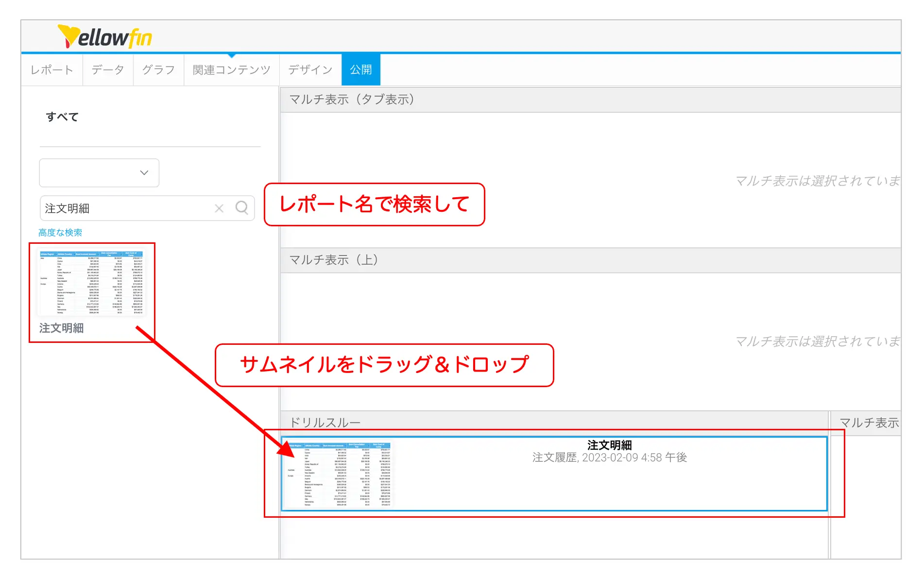Select the 公開 tab
Screen dimensions: 924x577
pyautogui.click(x=360, y=70)
